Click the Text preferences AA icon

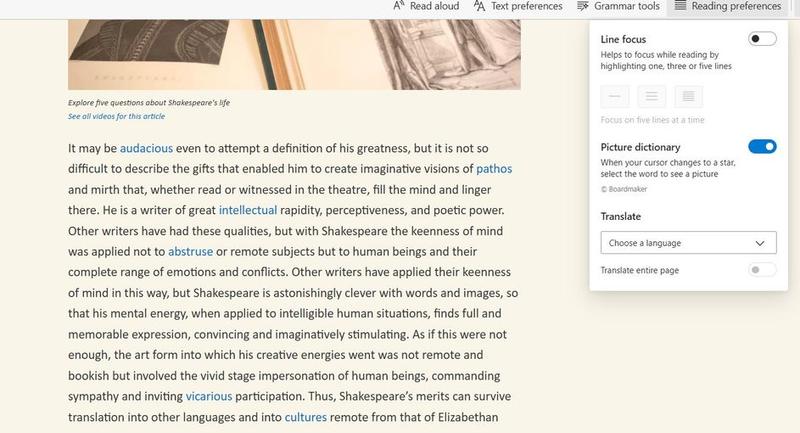479,6
